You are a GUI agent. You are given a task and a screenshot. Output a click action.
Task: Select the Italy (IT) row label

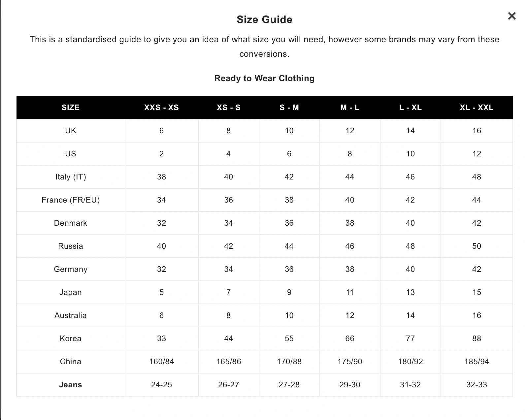tap(71, 177)
